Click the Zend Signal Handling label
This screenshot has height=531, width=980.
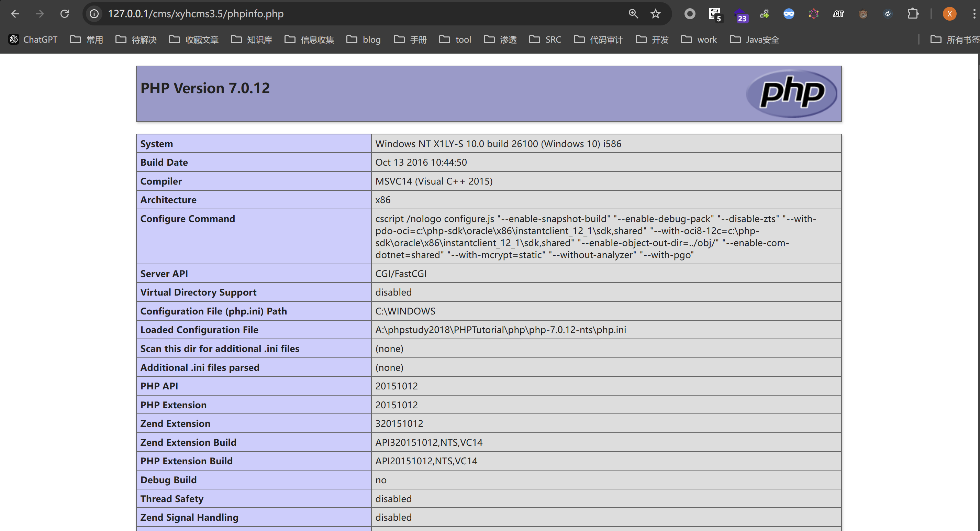(189, 518)
